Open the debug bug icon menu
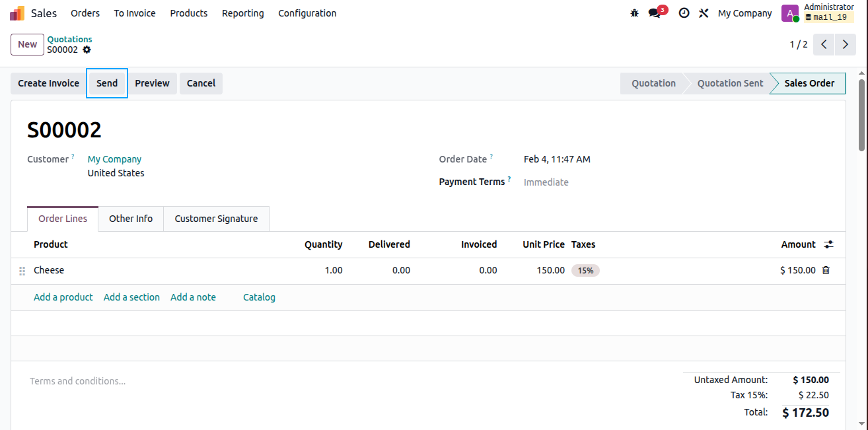Screen dimensions: 868x430 pos(635,13)
